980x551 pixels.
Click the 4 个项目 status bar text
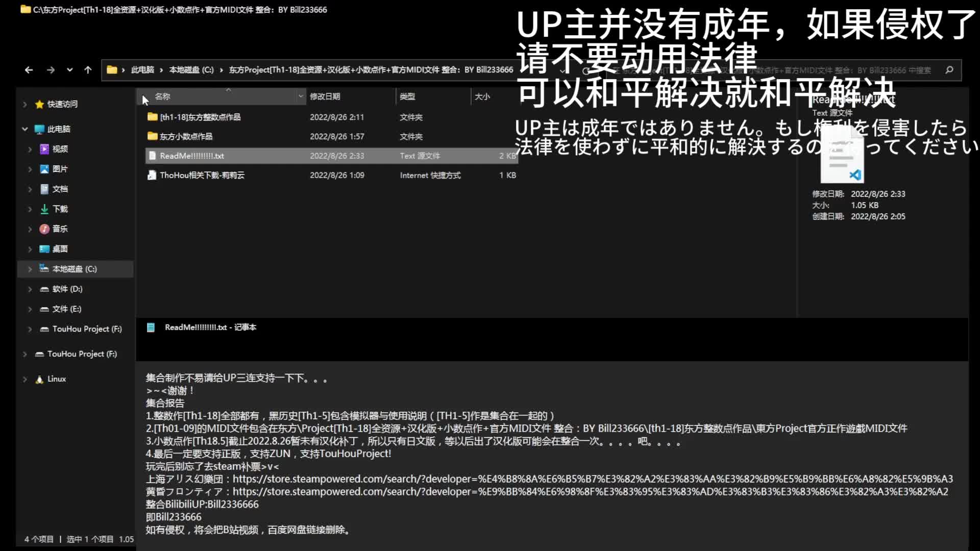39,539
